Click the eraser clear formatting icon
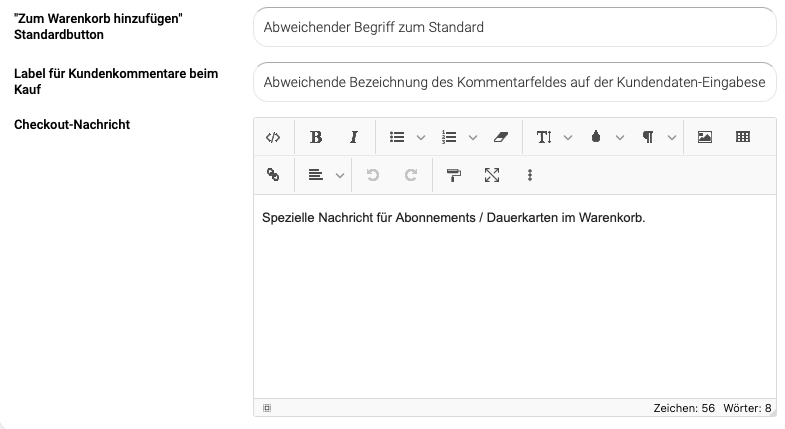 [502, 137]
